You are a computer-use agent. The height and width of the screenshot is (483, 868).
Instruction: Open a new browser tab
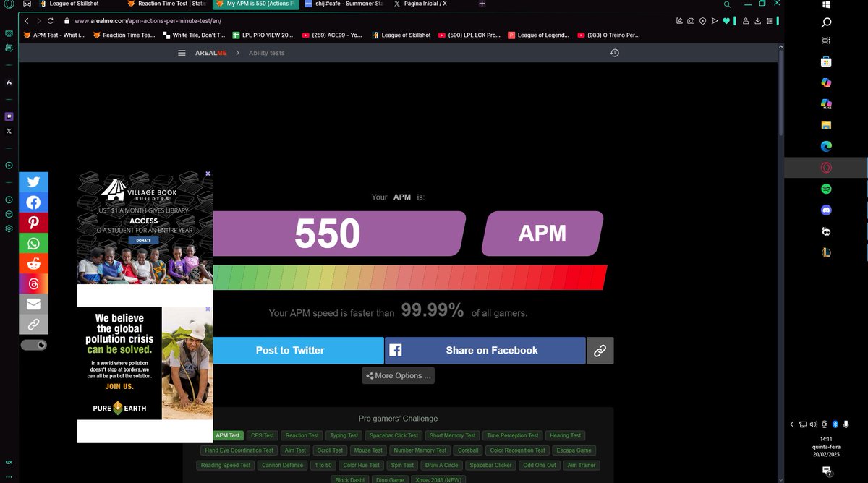click(482, 4)
